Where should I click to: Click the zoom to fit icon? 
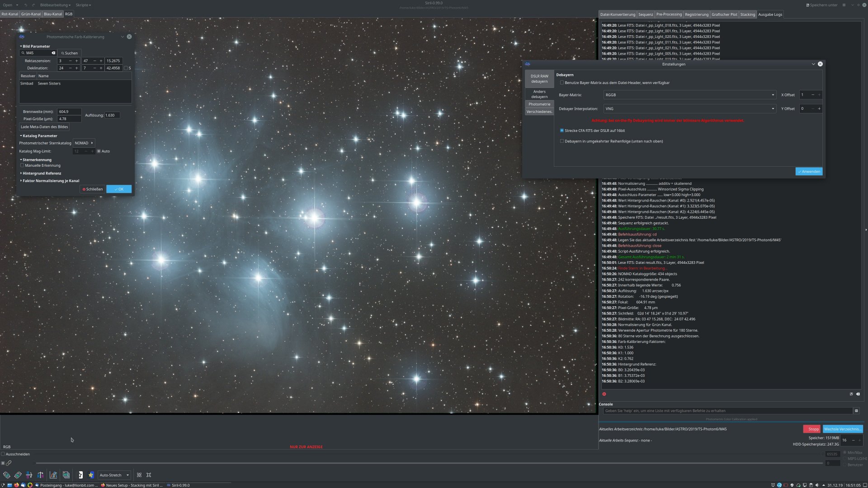(139, 475)
